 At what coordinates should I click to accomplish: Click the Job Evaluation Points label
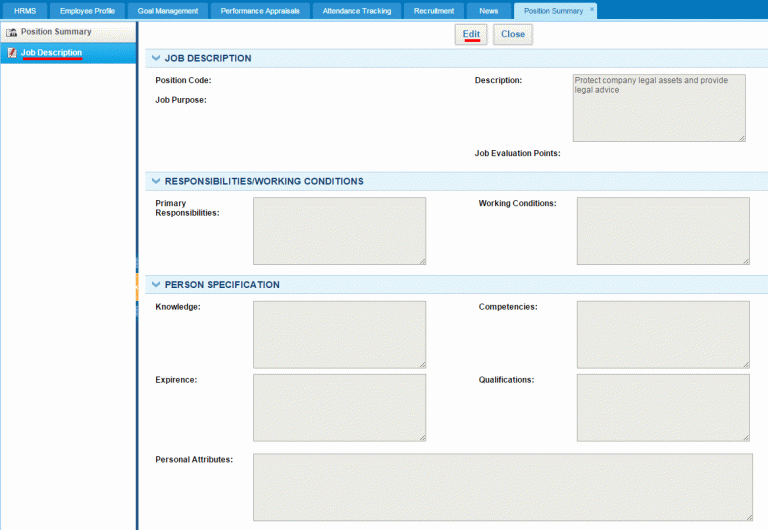[517, 153]
